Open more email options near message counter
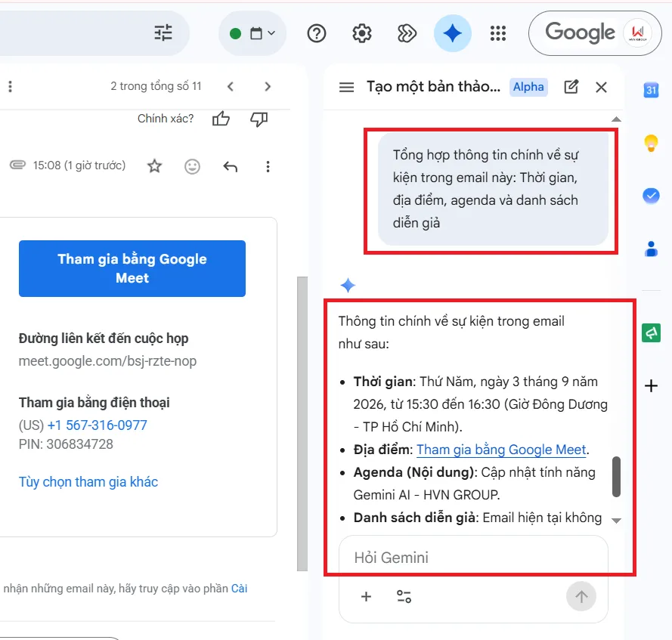The width and height of the screenshot is (672, 640). point(11,87)
